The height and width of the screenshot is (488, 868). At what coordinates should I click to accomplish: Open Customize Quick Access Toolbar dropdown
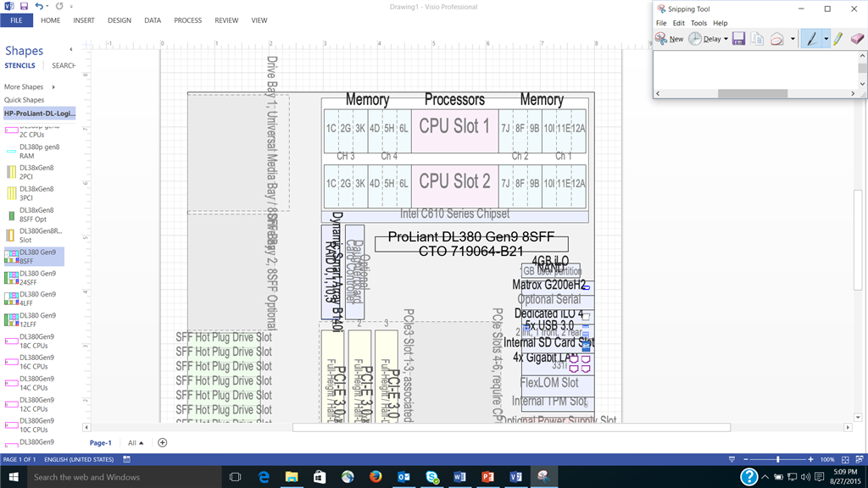click(71, 7)
